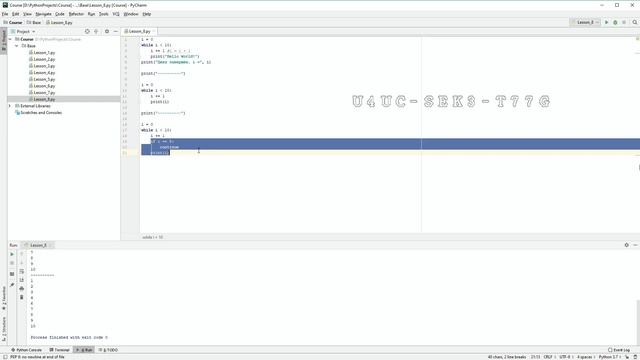Open Project panel gear settings
The width and height of the screenshot is (640, 360).
click(107, 31)
